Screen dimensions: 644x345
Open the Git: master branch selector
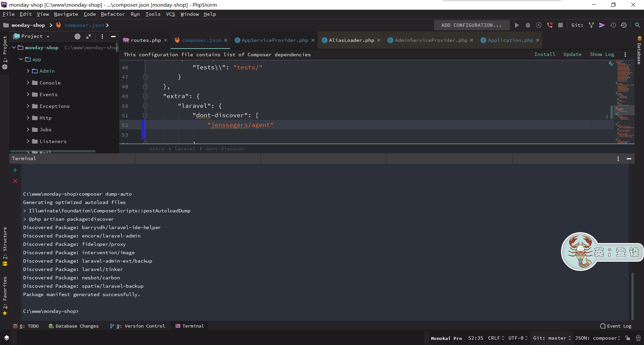point(552,338)
